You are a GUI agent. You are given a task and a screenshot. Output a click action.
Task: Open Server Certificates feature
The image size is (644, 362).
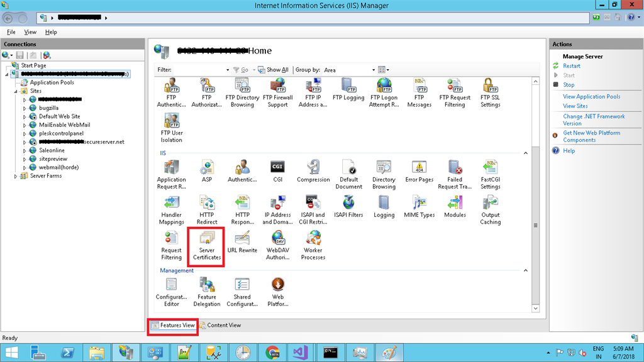206,246
